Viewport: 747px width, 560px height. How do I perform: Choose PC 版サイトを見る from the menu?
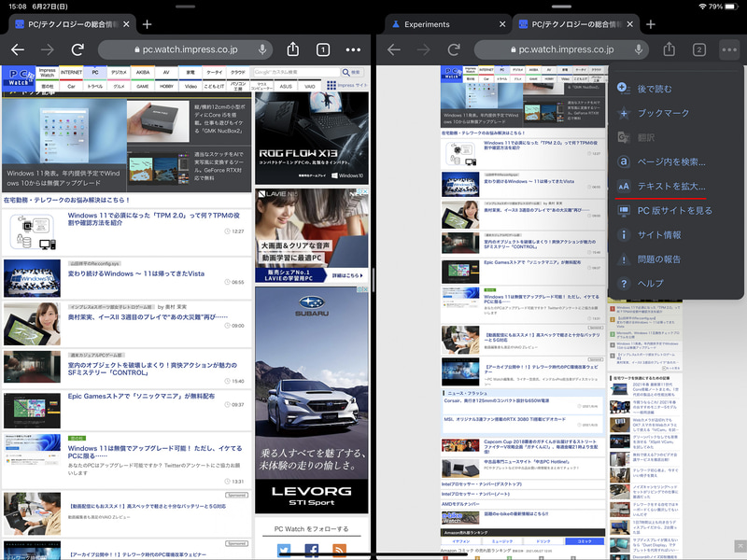click(675, 211)
